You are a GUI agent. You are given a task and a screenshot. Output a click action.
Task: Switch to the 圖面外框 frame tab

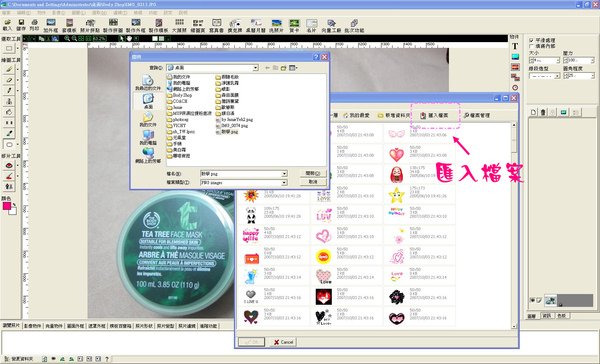pyautogui.click(x=75, y=326)
